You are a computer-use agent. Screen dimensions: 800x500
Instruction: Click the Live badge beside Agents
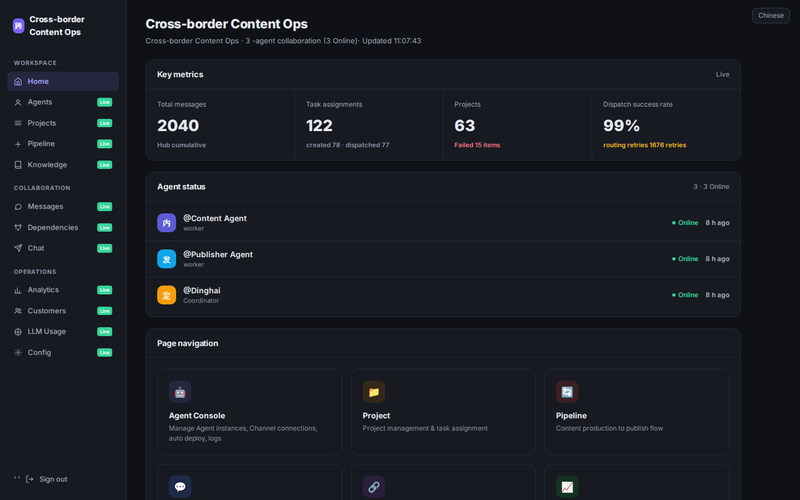(x=105, y=103)
